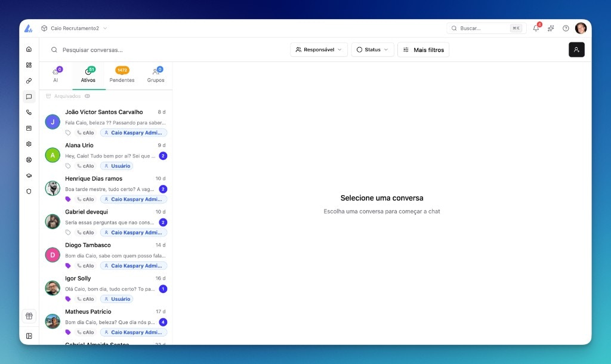The width and height of the screenshot is (611, 364).
Task: Open the Status dropdown
Action: pyautogui.click(x=372, y=50)
